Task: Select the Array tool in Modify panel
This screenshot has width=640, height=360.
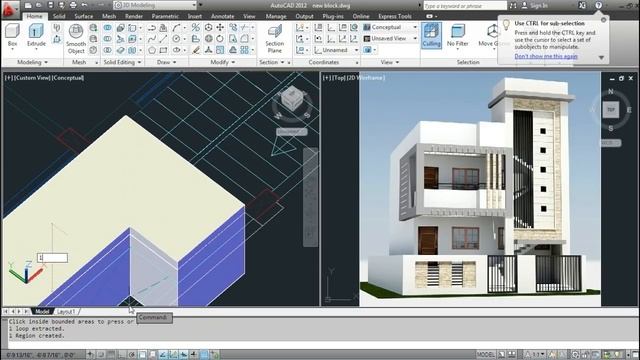Action: click(x=244, y=50)
